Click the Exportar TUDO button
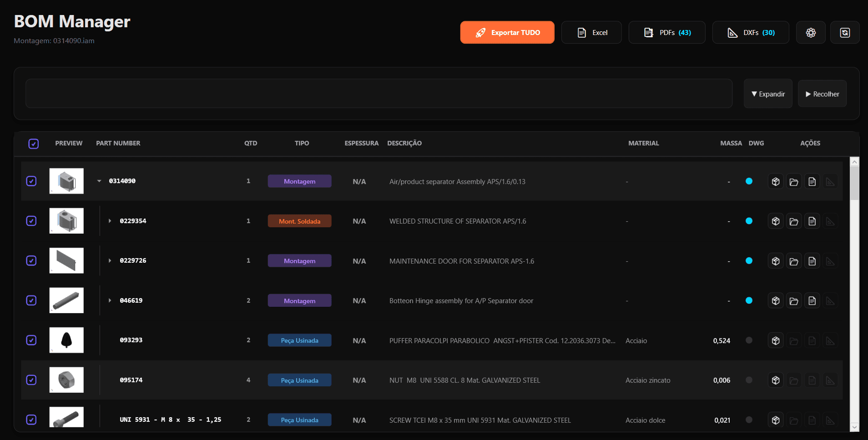Screen dimensions: 868x440 click(507, 32)
